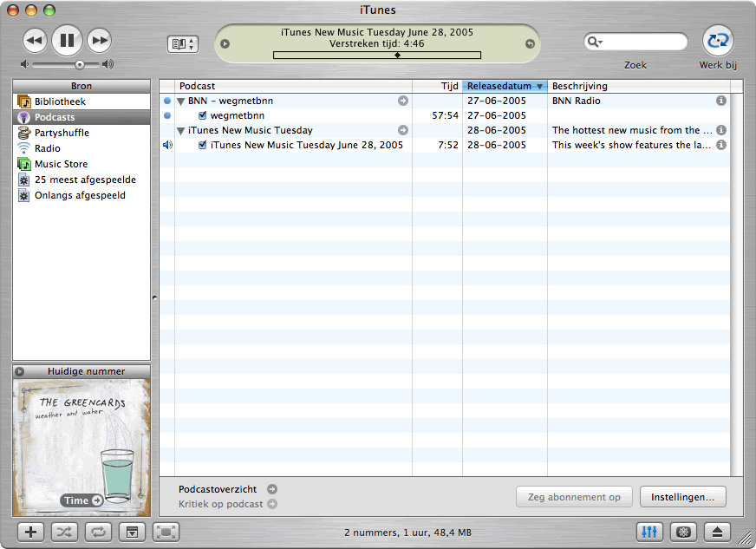
Task: Collapse the BNN - wegmetbnn podcast
Action: (181, 101)
